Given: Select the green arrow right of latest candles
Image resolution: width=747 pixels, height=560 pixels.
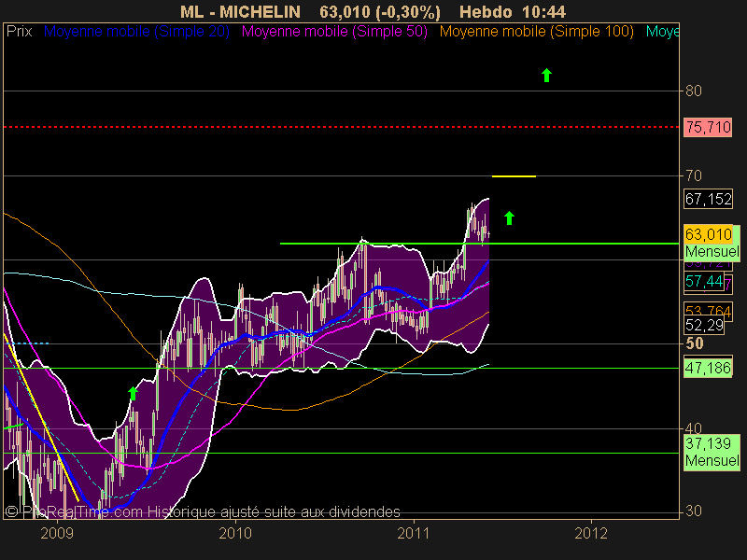Looking at the screenshot, I should pyautogui.click(x=509, y=218).
